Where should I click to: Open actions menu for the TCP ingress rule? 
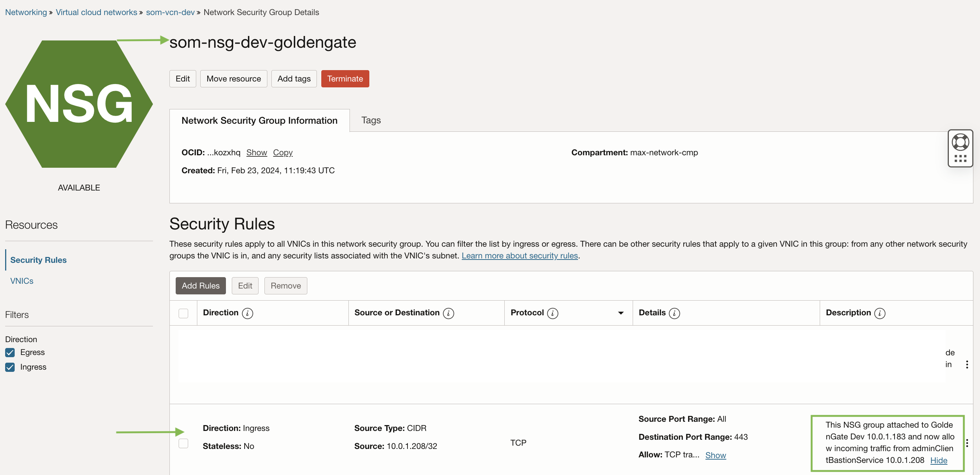[x=967, y=443]
